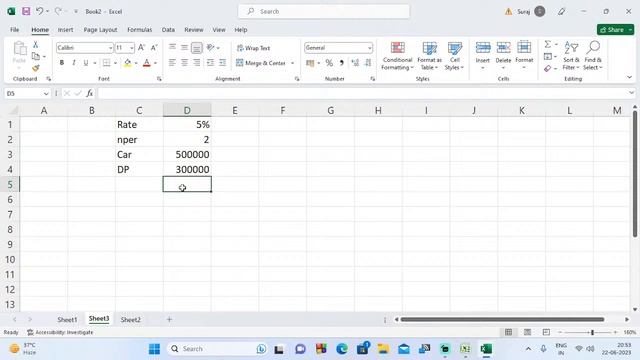Click the Borders icon
Image resolution: width=640 pixels, height=360 pixels.
tap(107, 63)
